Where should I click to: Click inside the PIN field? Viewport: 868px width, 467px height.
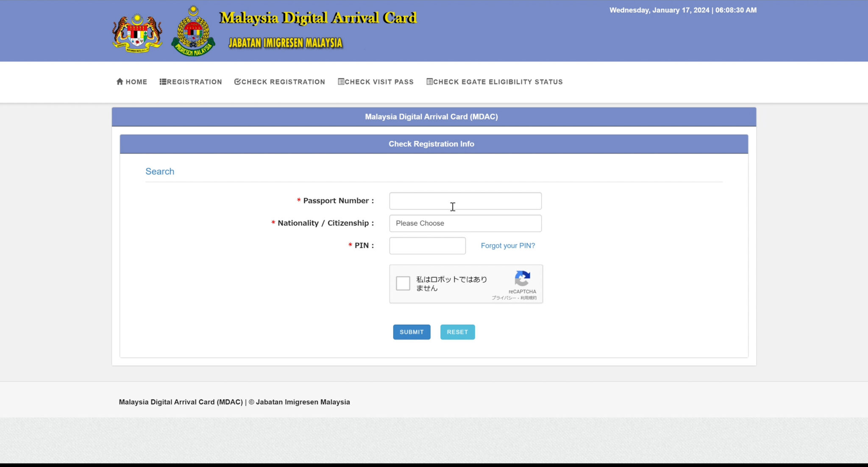coord(427,246)
